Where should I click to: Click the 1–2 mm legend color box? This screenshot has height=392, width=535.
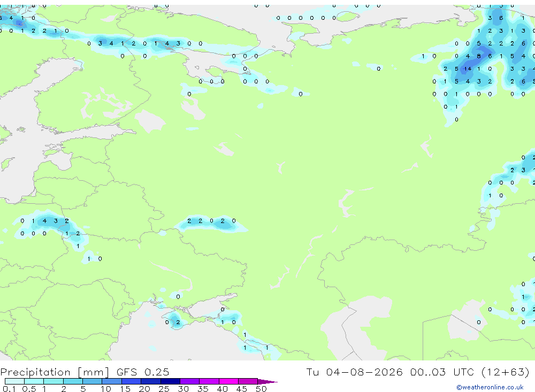pos(53,381)
